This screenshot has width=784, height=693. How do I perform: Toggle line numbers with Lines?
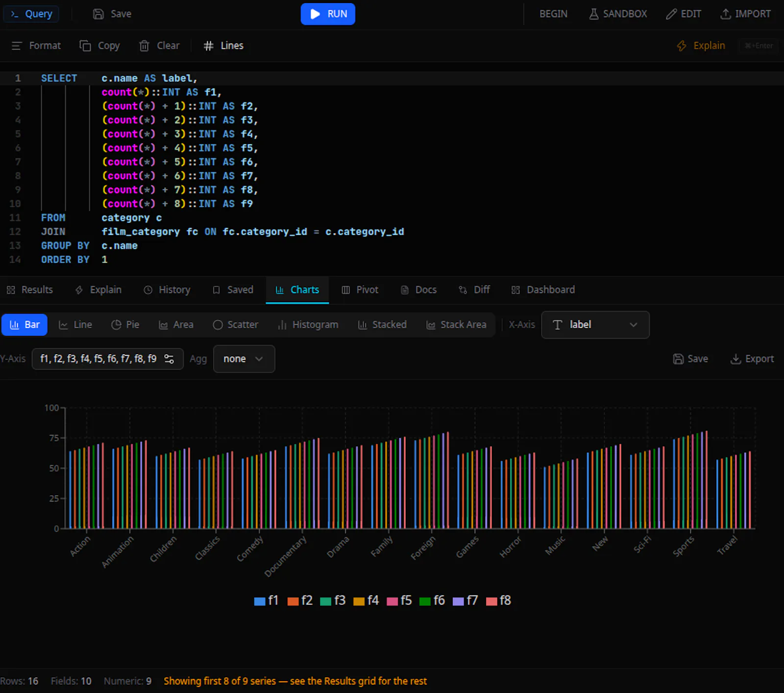(223, 46)
